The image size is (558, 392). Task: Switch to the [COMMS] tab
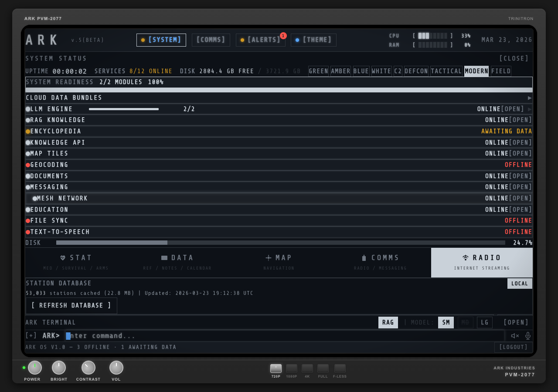point(211,40)
